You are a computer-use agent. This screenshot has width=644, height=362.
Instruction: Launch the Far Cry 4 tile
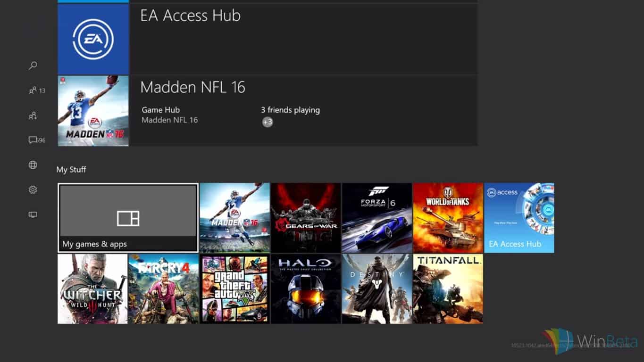pyautogui.click(x=164, y=289)
